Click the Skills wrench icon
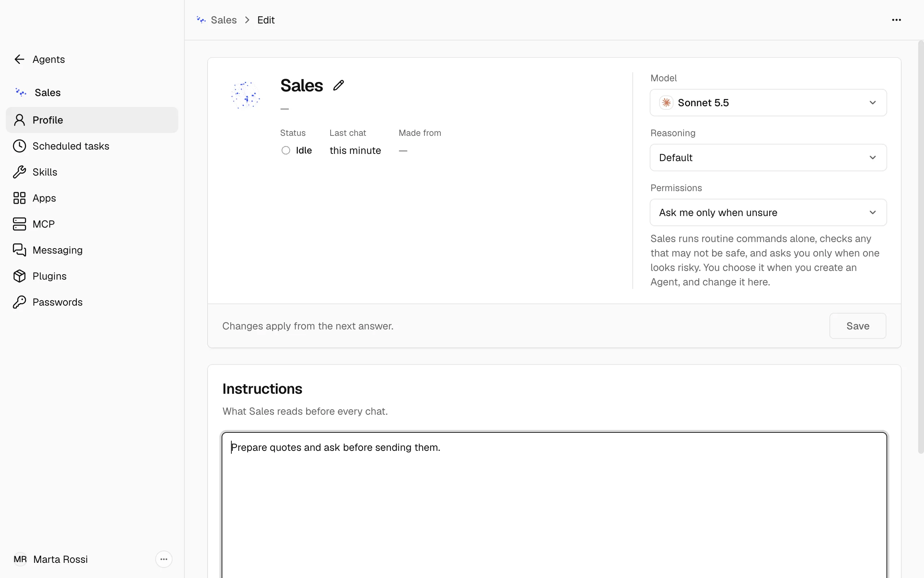This screenshot has height=578, width=924. coord(19,172)
